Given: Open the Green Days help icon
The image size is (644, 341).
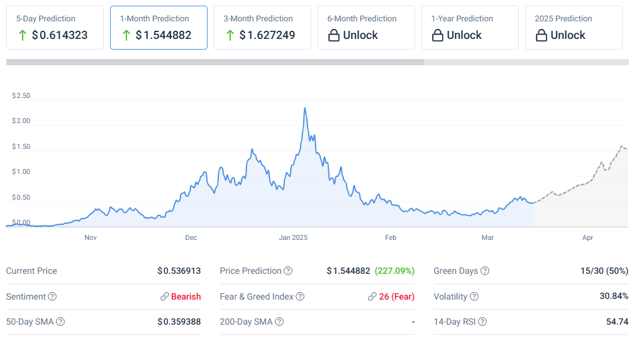Looking at the screenshot, I should (x=485, y=271).
